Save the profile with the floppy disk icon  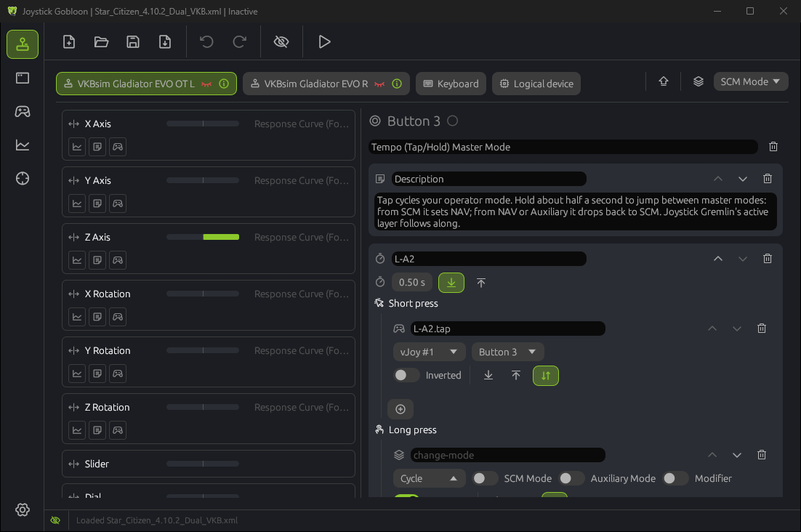click(133, 42)
